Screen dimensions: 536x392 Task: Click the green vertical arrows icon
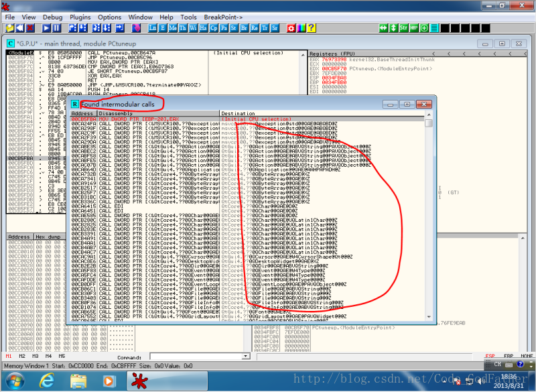393,28
